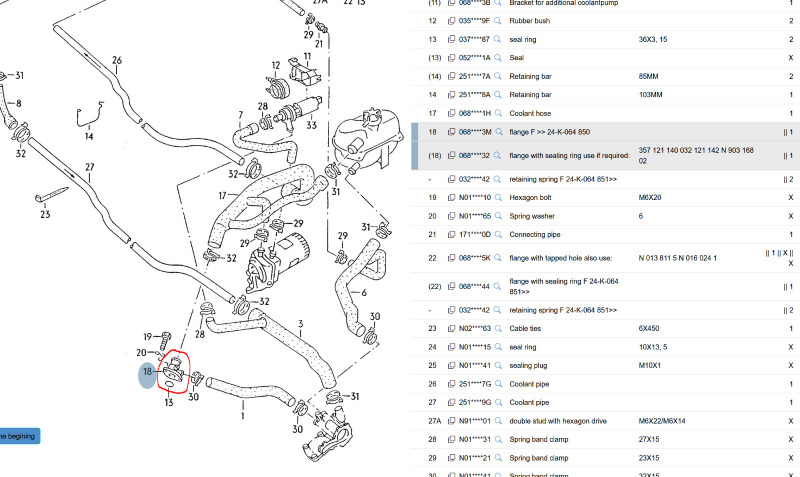Image resolution: width=800 pixels, height=477 pixels.
Task: Search for part N01****21 Spring band clamp
Action: click(x=497, y=458)
